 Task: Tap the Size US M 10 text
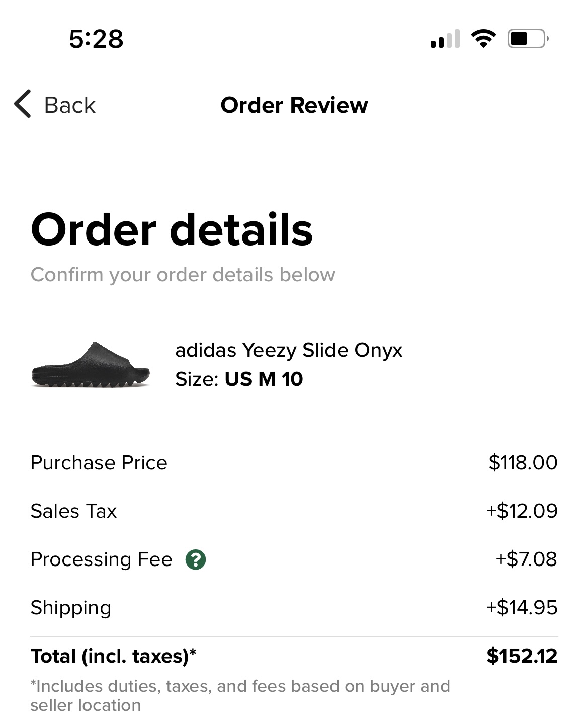tap(239, 379)
